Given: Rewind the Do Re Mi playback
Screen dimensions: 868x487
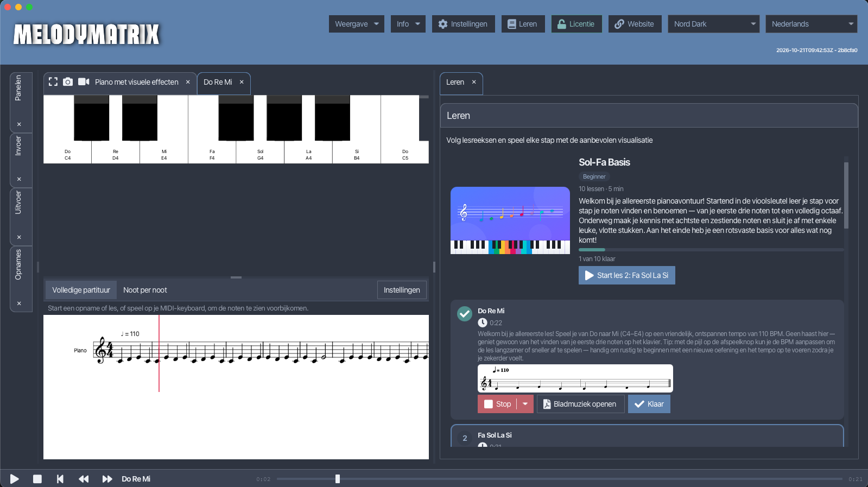Looking at the screenshot, I should tap(84, 479).
